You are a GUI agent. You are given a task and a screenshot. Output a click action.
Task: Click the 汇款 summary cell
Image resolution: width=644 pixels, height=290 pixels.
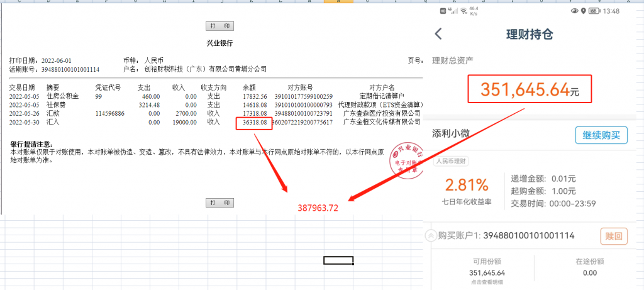(53, 113)
